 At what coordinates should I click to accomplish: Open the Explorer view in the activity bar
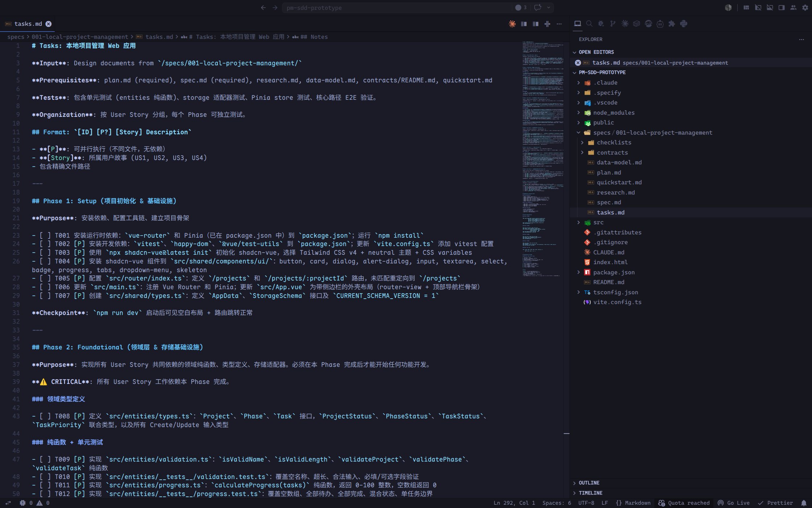577,24
